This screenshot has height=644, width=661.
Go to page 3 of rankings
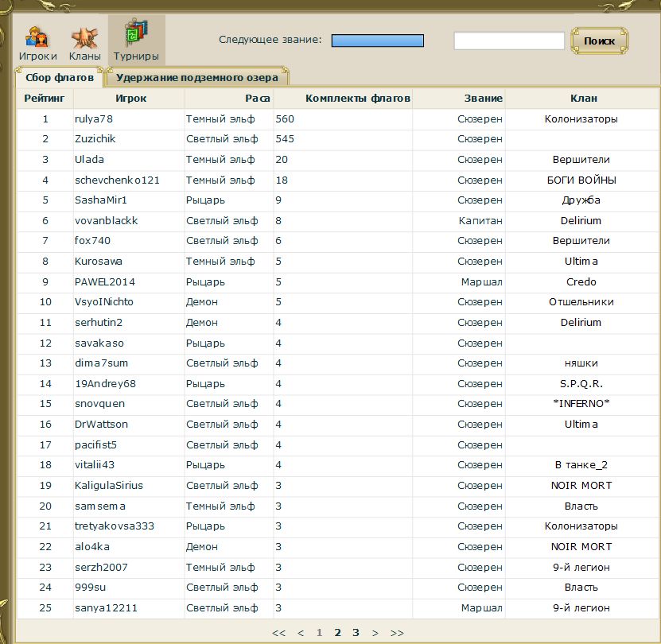[356, 633]
